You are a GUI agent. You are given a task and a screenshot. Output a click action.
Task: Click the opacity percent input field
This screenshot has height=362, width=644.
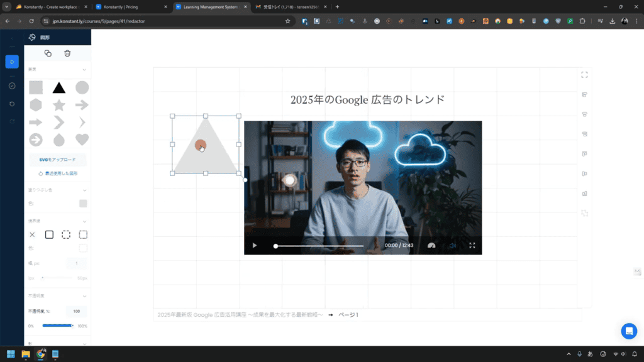(x=76, y=311)
